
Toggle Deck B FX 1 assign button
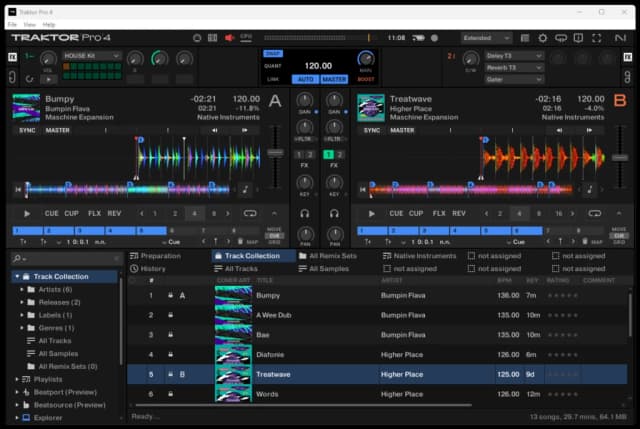(x=329, y=155)
